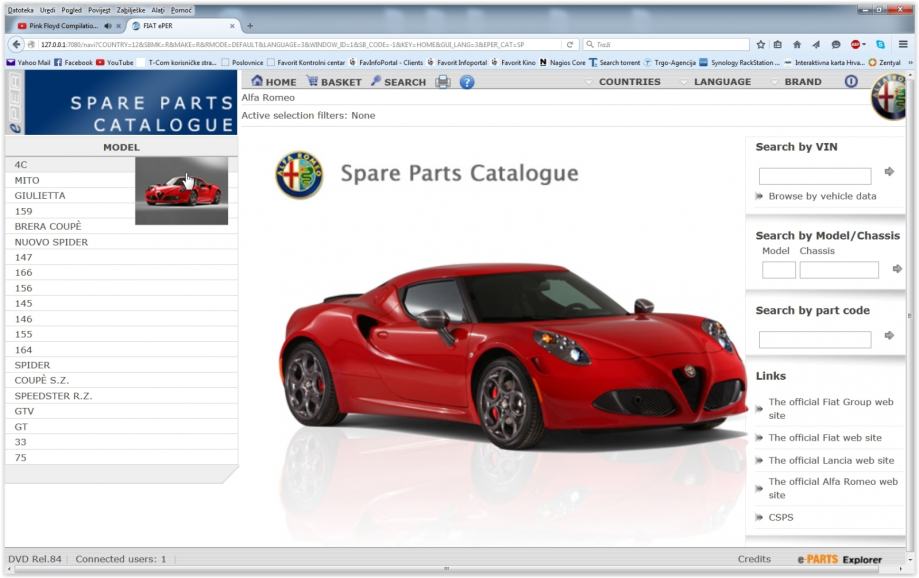The image size is (919, 578).
Task: Open the Zabilješke menu in menu bar
Action: click(131, 10)
